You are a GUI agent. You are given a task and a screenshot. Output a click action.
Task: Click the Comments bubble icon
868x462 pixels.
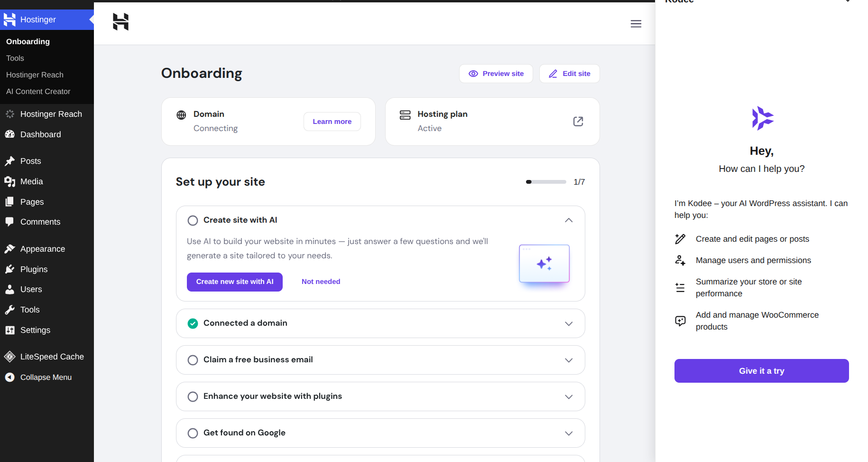[x=9, y=222]
